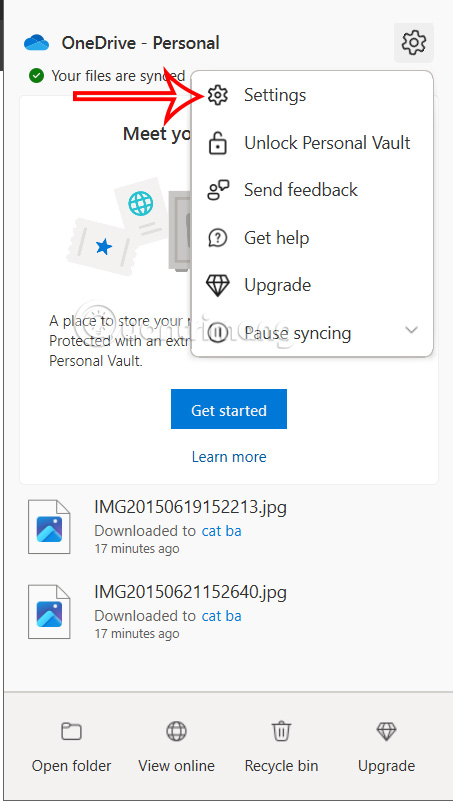Viewport: 453px width, 802px height.
Task: Click image file icon for IMG20150621152640.jpg
Action: tap(49, 612)
